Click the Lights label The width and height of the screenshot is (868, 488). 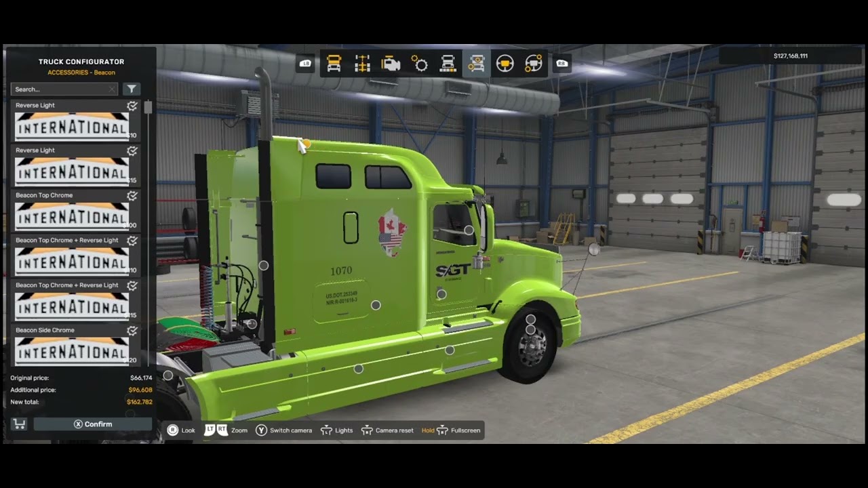344,430
